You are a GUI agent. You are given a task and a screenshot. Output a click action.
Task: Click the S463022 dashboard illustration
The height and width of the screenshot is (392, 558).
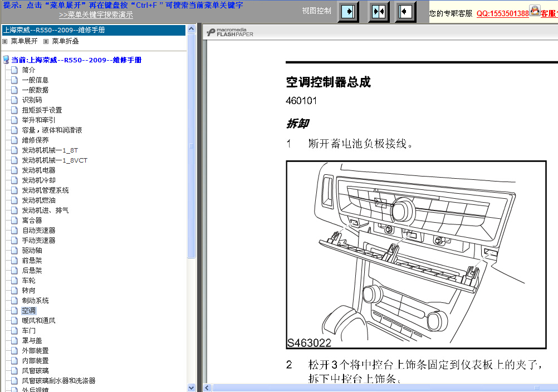416,254
